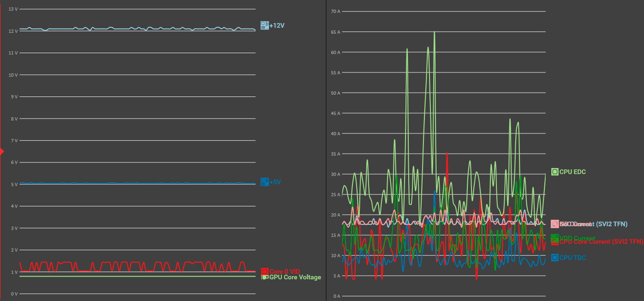Select the CPU TDC legend label
Image resolution: width=644 pixels, height=301 pixels.
click(x=572, y=258)
